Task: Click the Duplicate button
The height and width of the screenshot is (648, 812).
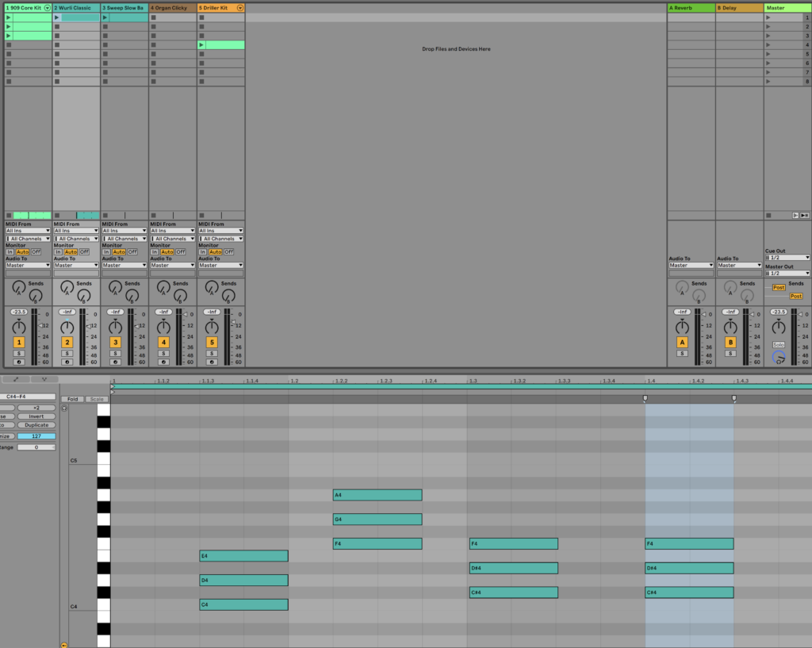Action: pos(36,425)
